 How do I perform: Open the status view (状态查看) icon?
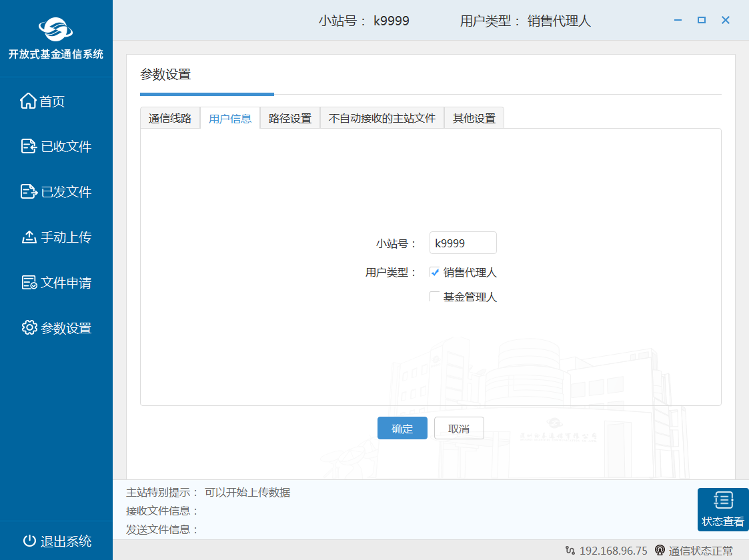[723, 501]
